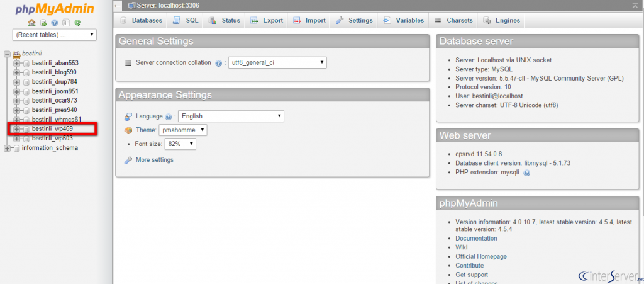This screenshot has width=644, height=284.
Task: Click the Home icon under phpMyAdmin logo
Action: pos(31,22)
